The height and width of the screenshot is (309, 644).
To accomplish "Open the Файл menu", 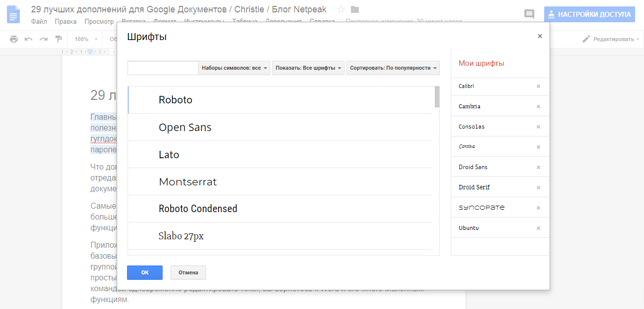I will (39, 22).
